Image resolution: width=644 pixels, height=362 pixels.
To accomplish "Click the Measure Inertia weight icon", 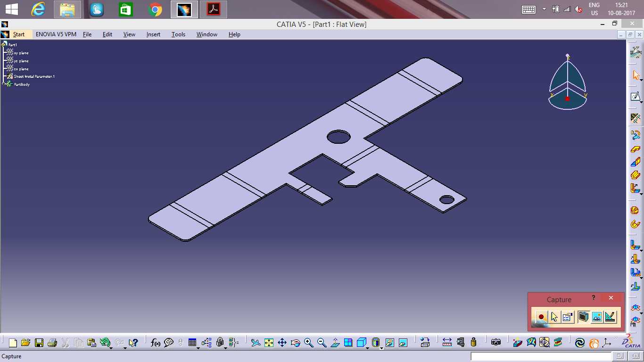I will coord(473,343).
